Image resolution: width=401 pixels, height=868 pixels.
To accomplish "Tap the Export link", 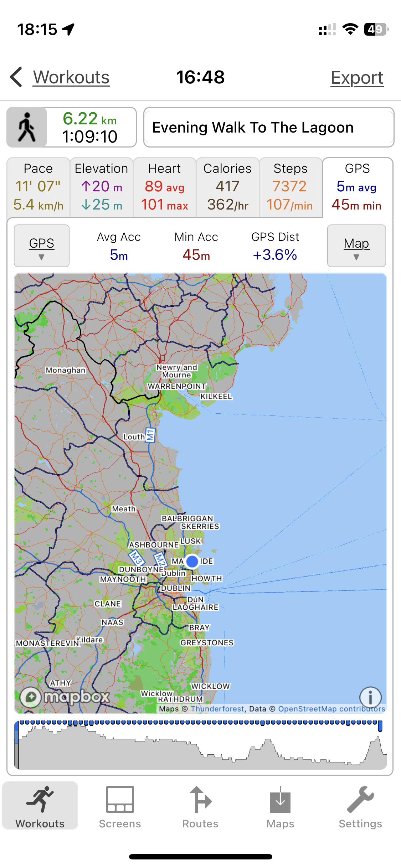I will 357,77.
